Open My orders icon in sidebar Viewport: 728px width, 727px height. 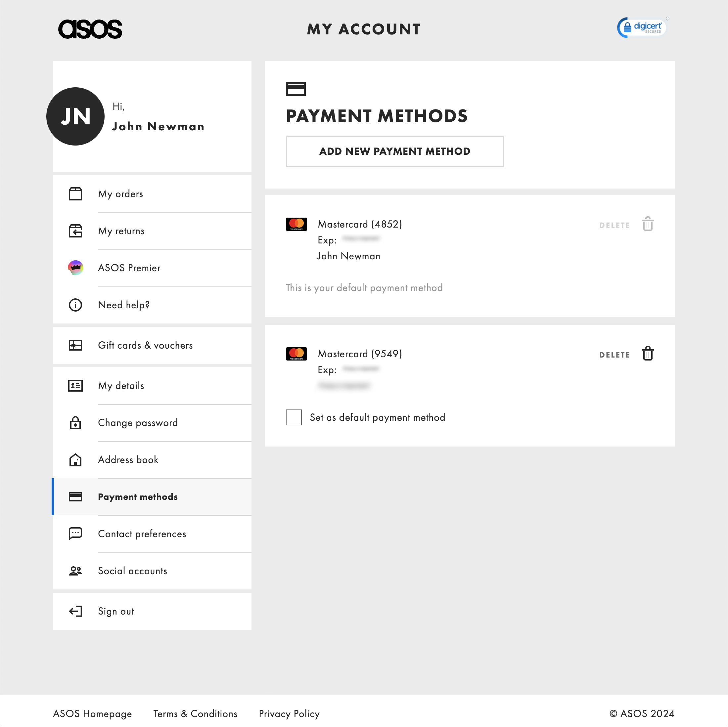75,193
